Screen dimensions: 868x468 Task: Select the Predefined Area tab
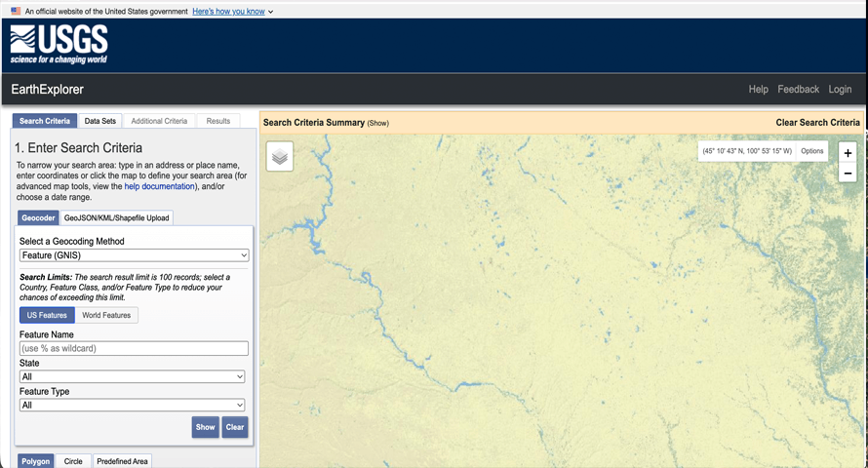pos(122,461)
